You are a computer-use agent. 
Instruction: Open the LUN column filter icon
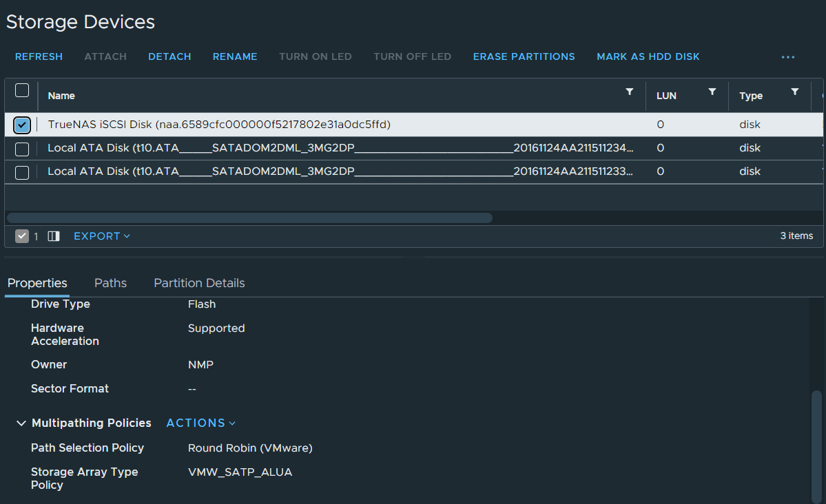(712, 92)
